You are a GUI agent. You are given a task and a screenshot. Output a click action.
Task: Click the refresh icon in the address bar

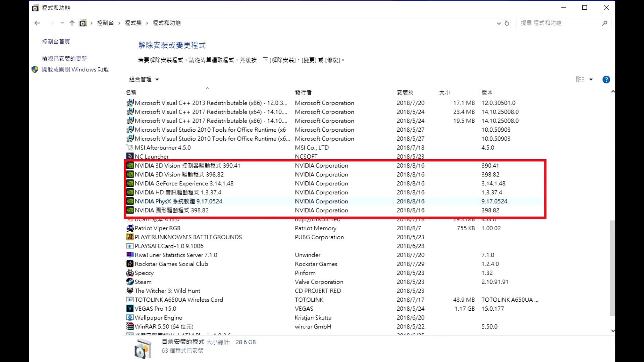[507, 23]
